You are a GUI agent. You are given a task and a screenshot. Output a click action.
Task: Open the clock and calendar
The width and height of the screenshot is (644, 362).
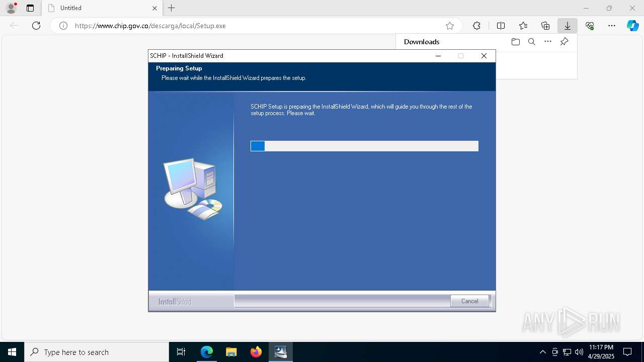tap(601, 352)
